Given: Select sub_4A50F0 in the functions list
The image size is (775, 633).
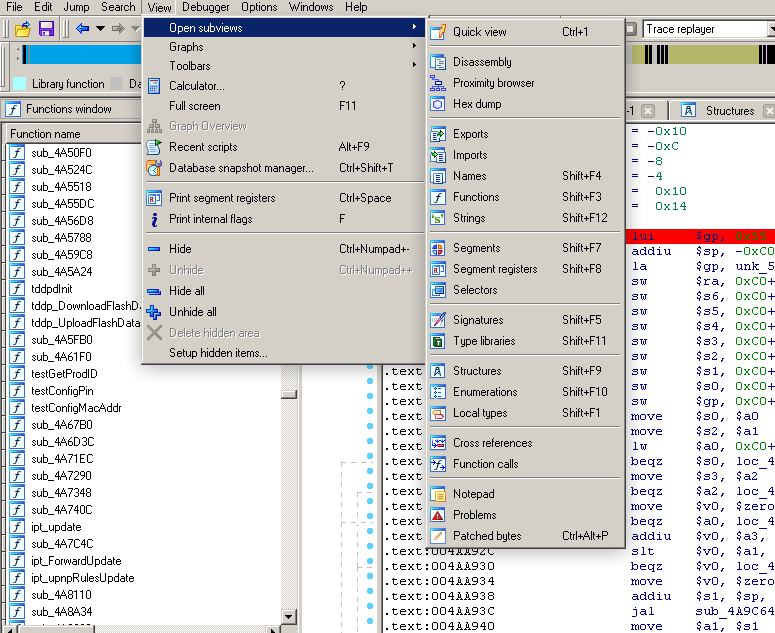Looking at the screenshot, I should (61, 153).
